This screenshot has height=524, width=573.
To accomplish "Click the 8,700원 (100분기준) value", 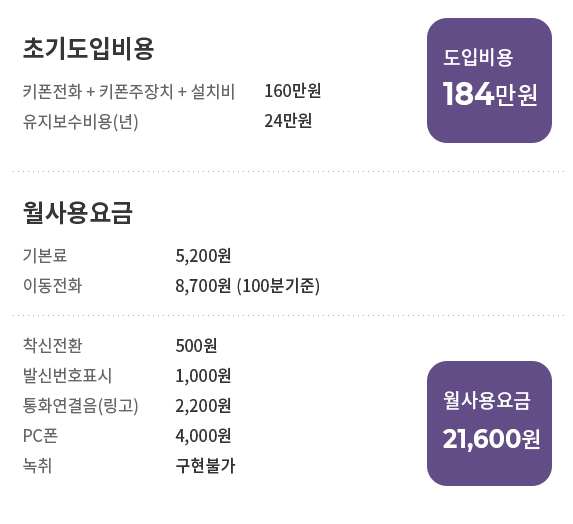I will (247, 285).
